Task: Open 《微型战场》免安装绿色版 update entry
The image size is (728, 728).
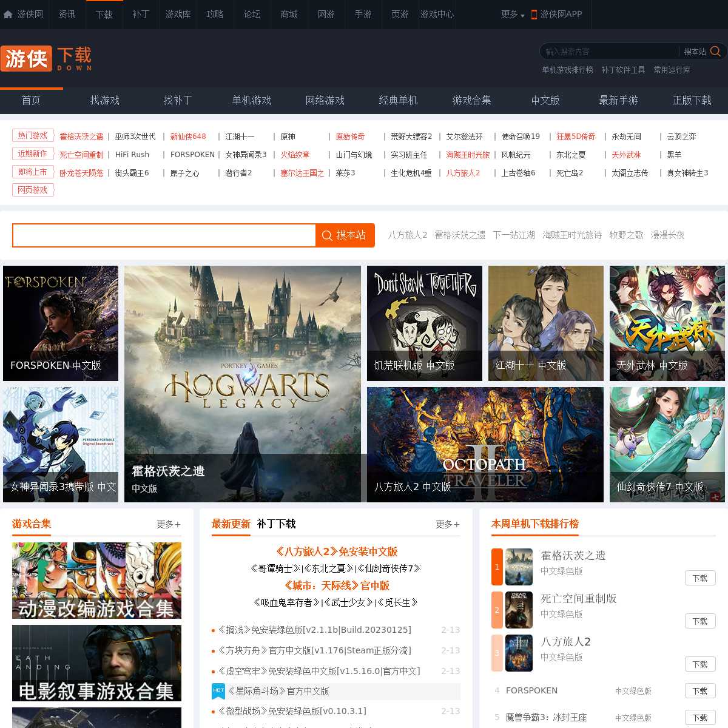Action: [x=292, y=711]
